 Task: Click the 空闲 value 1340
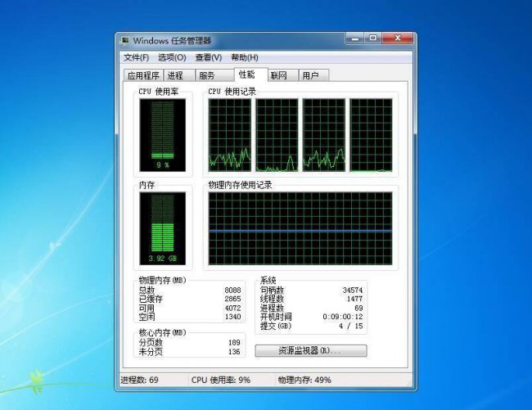point(232,317)
